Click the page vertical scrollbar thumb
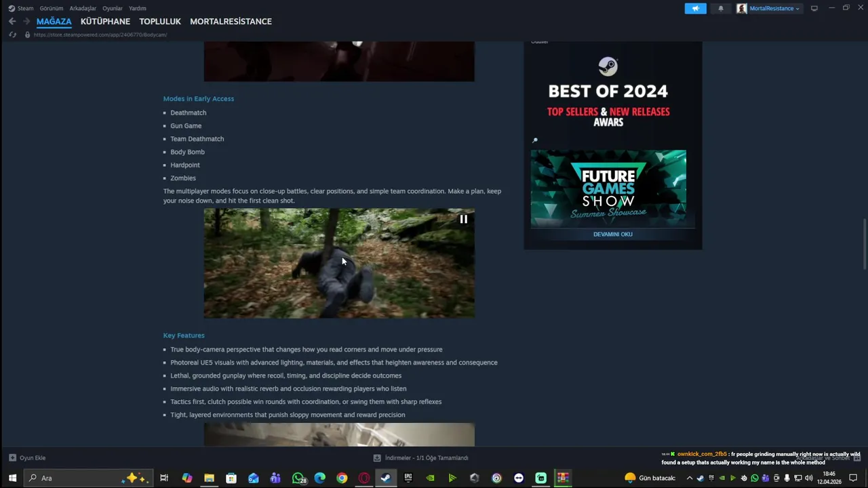Viewport: 868px width, 488px height. pos(864,245)
